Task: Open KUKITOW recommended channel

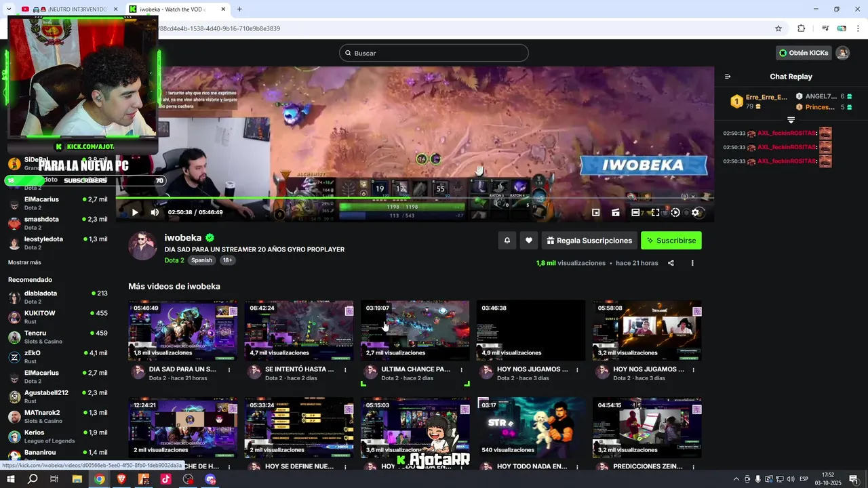Action: (58, 317)
